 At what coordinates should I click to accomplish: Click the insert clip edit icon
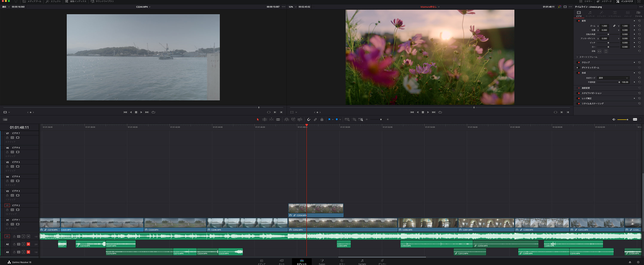(287, 120)
